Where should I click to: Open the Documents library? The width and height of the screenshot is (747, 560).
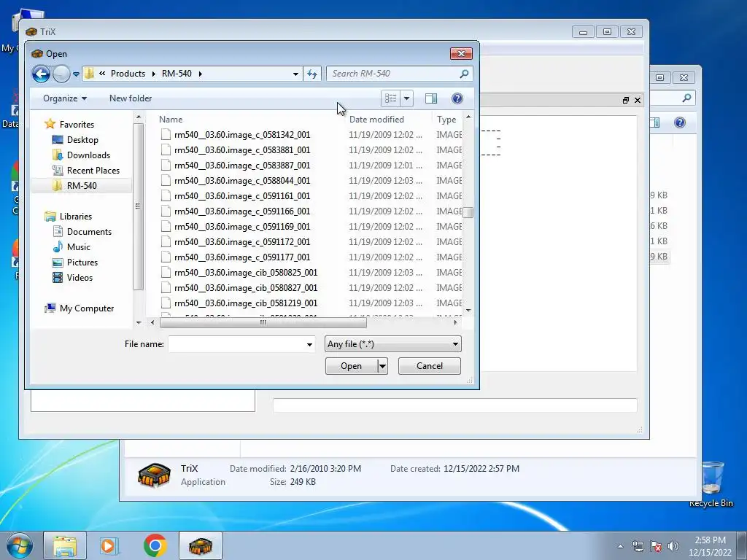[89, 232]
